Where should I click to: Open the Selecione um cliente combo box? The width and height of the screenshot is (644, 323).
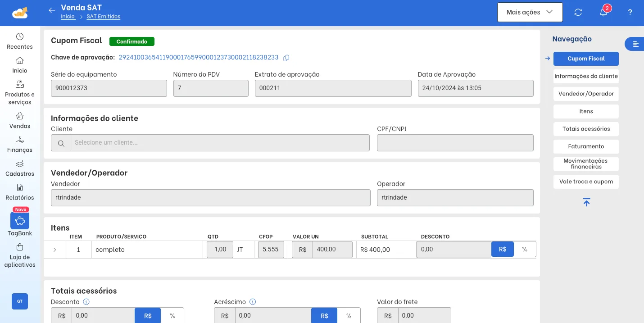[x=220, y=143]
